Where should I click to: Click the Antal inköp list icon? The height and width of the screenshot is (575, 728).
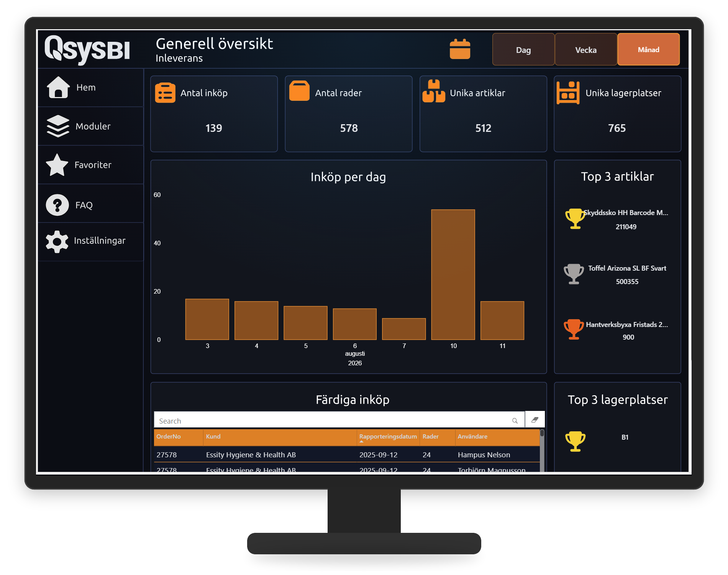[x=165, y=93]
